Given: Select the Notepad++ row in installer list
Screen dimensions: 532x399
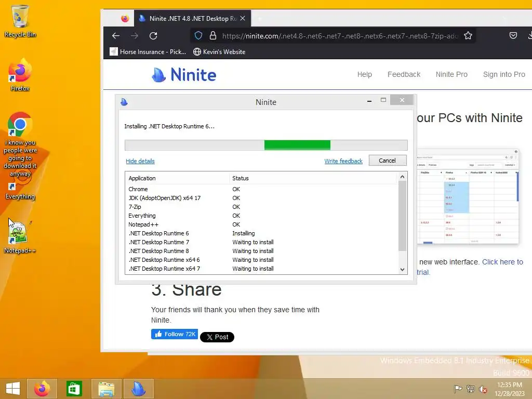Looking at the screenshot, I should click(x=261, y=224).
